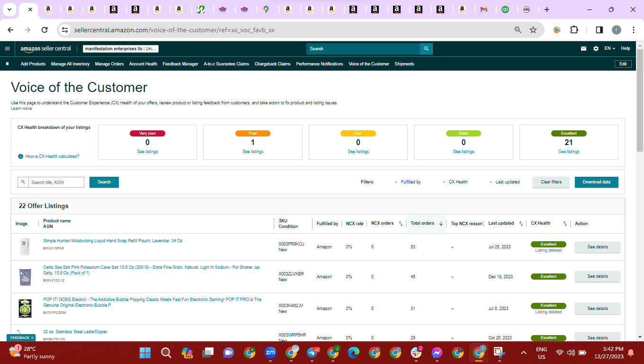Open a new browser tab

coord(547,9)
